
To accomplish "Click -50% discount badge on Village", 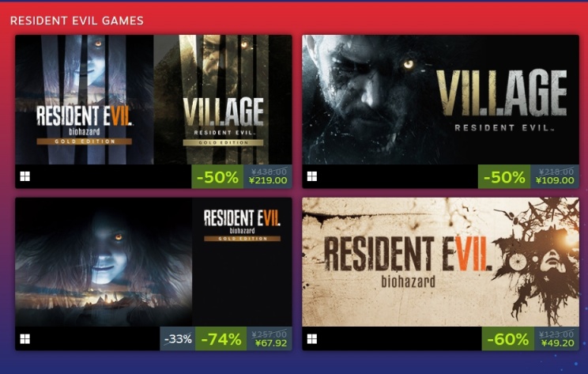I will pos(504,176).
